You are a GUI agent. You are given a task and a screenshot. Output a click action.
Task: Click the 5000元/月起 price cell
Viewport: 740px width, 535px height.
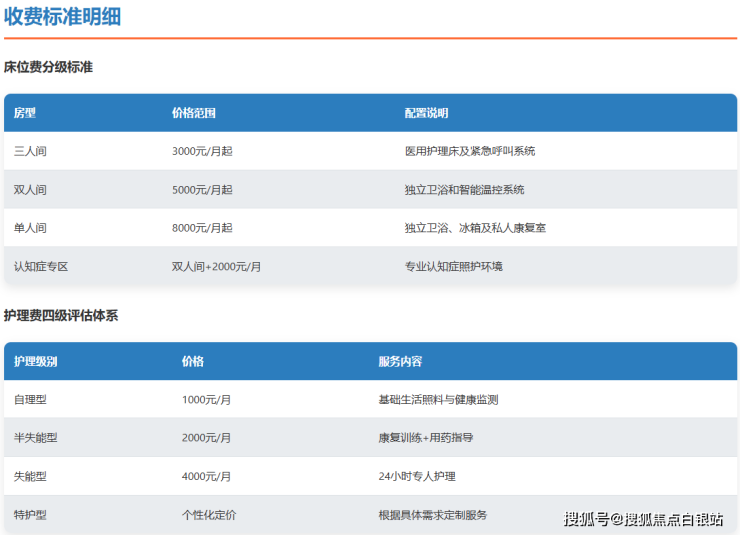pyautogui.click(x=202, y=190)
